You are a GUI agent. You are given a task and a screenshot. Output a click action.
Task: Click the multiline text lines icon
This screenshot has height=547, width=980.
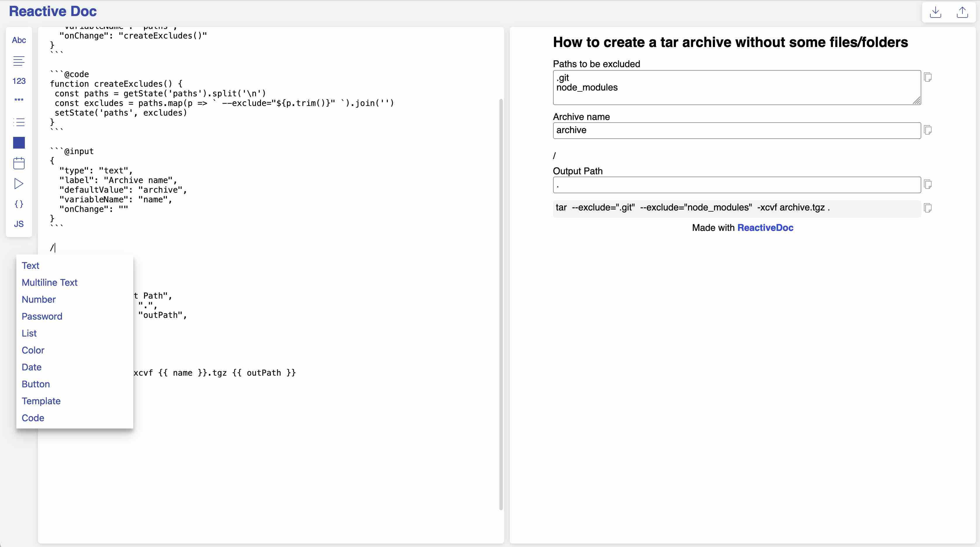click(x=19, y=61)
